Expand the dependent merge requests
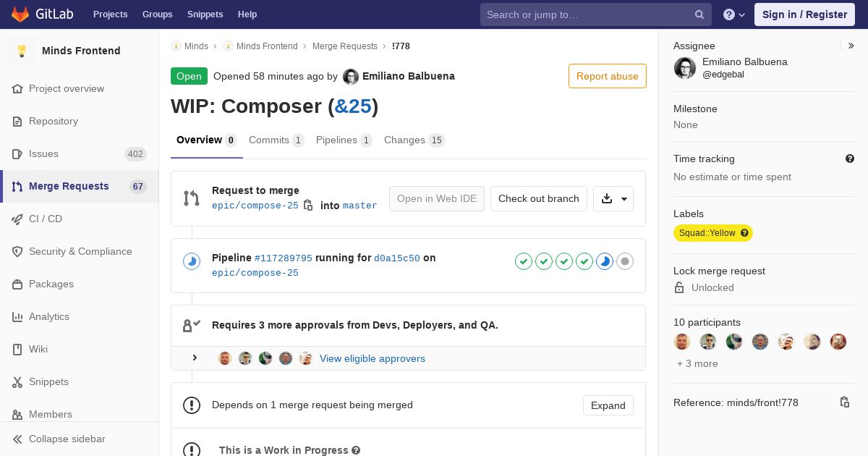The width and height of the screenshot is (868, 456). coord(608,405)
